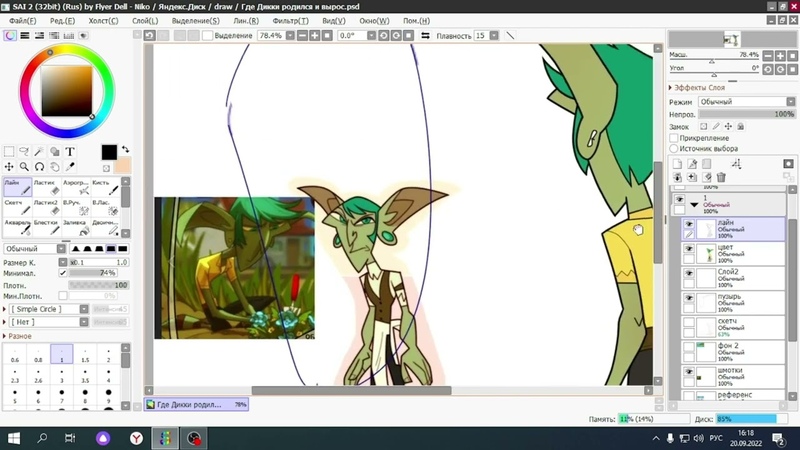Select the Eyedropper tool

pos(70,167)
